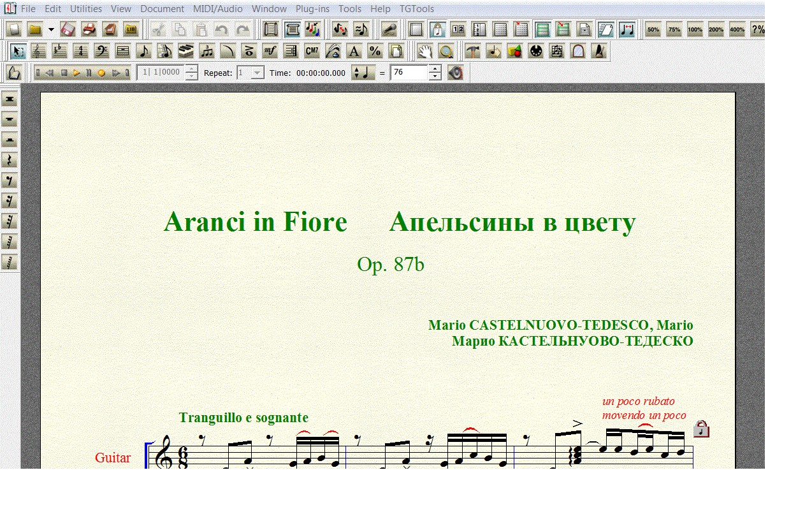Viewport: 812px width, 521px height.
Task: Select the Special Tools hammer
Action: [x=472, y=51]
